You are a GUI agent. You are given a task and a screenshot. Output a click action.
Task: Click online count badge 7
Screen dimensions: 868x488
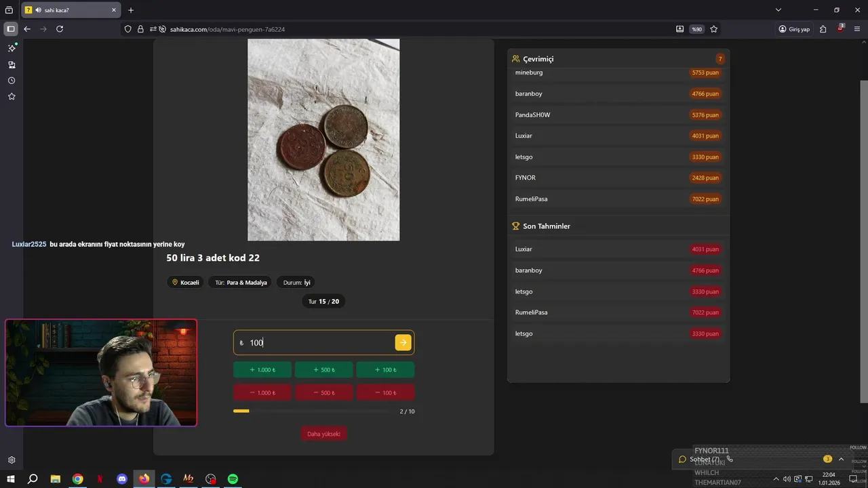pos(720,59)
